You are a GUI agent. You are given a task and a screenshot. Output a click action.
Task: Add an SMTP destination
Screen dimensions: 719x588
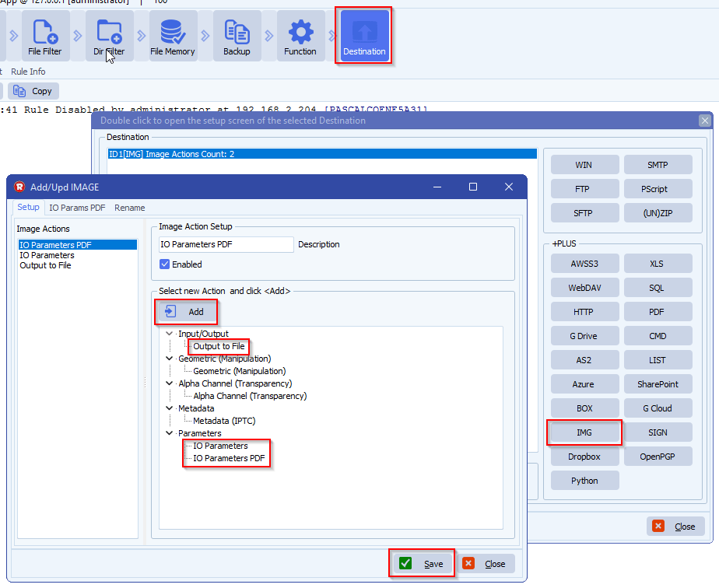click(x=658, y=165)
